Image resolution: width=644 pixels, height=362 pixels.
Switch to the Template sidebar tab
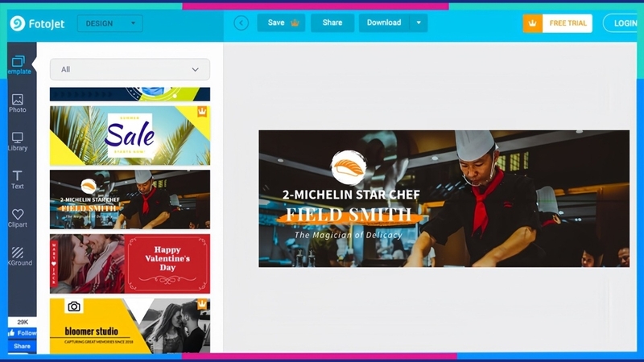[x=19, y=65]
